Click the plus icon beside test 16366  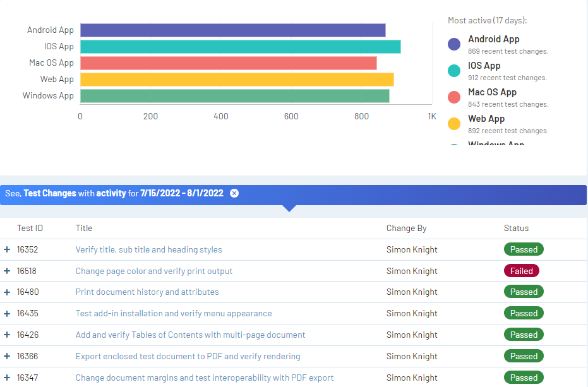coord(7,357)
